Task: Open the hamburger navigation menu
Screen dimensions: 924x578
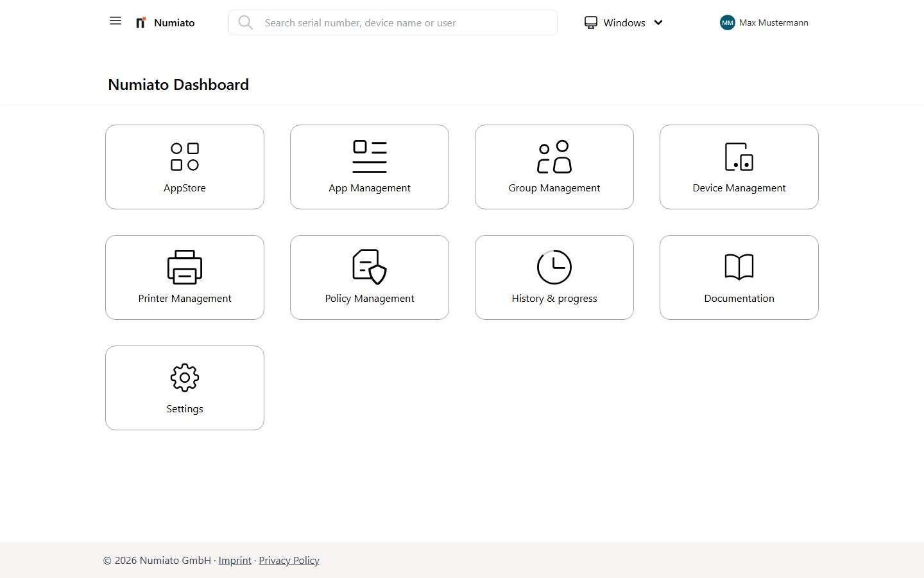Action: [115, 21]
